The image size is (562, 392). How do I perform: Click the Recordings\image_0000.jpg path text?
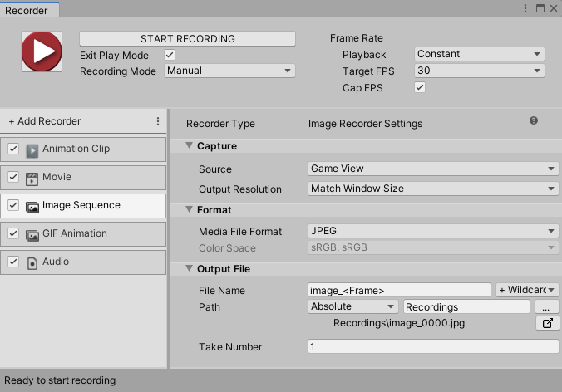(399, 323)
